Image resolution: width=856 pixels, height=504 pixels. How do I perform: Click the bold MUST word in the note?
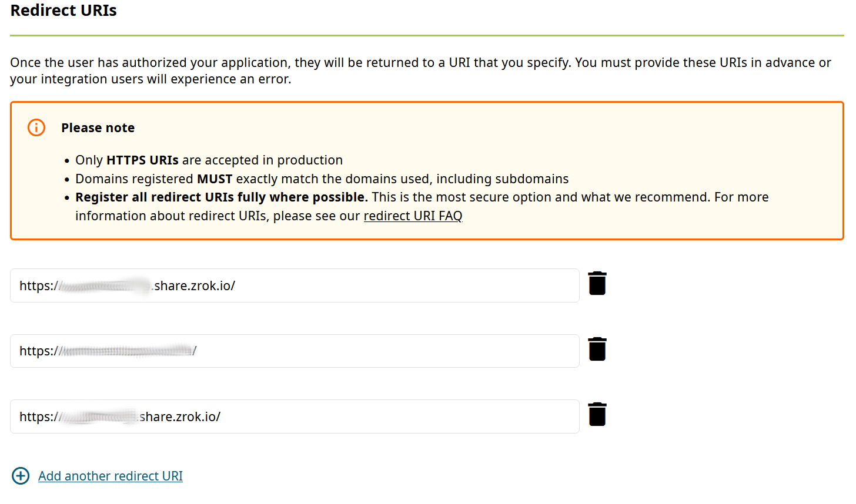coord(215,179)
